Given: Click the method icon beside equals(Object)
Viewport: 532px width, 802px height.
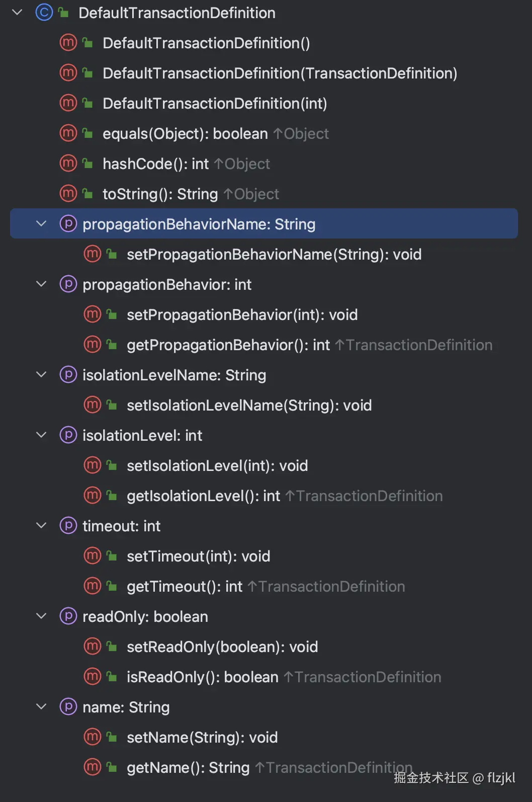Looking at the screenshot, I should tap(68, 133).
